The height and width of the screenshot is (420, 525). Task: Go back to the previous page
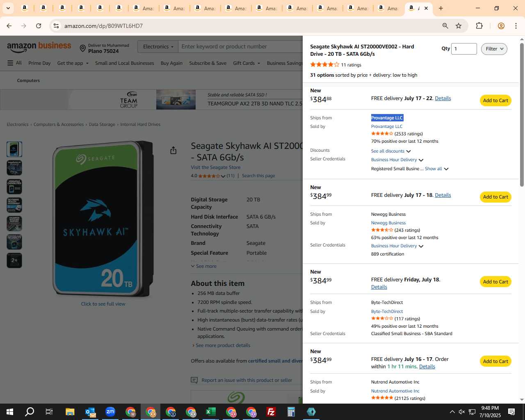point(9,26)
